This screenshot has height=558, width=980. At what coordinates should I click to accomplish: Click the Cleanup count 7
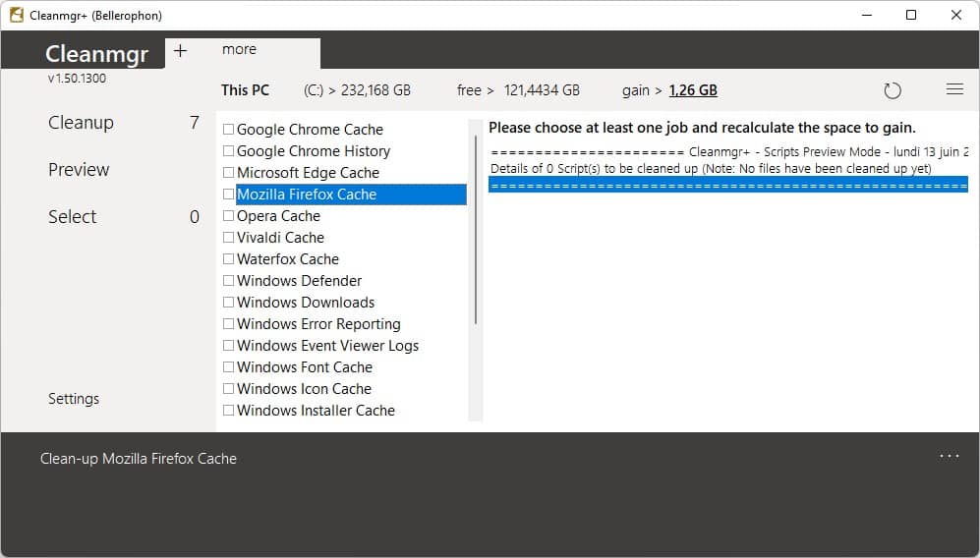coord(195,123)
